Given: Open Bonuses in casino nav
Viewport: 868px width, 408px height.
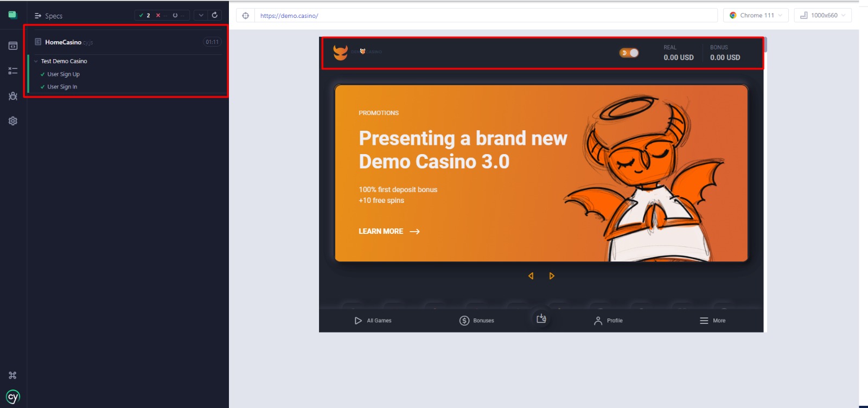Looking at the screenshot, I should (x=477, y=321).
